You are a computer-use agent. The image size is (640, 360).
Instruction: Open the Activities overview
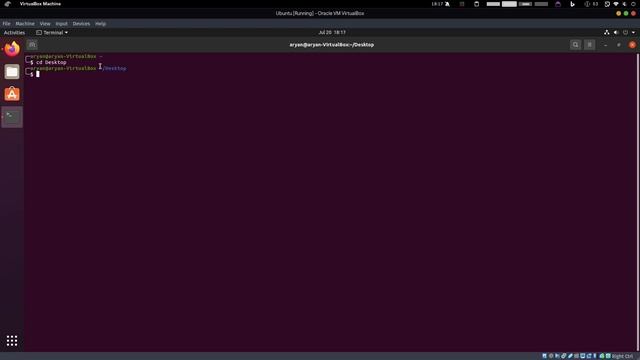tap(14, 33)
